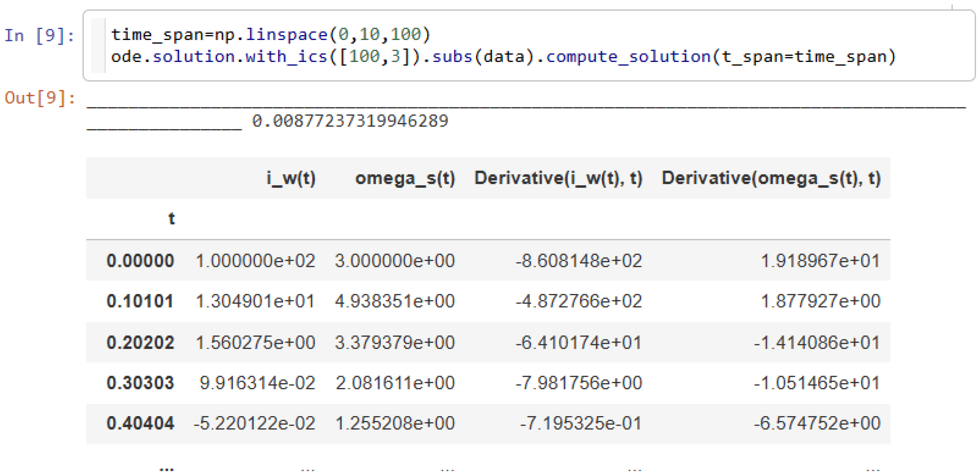Image resolution: width=980 pixels, height=476 pixels.
Task: Click compute_solution in the second code line
Action: coord(628,57)
